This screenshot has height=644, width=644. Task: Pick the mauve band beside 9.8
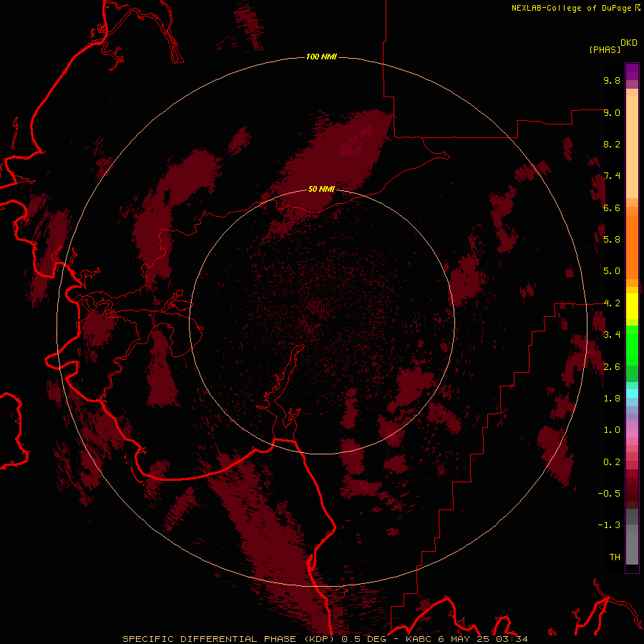point(632,84)
